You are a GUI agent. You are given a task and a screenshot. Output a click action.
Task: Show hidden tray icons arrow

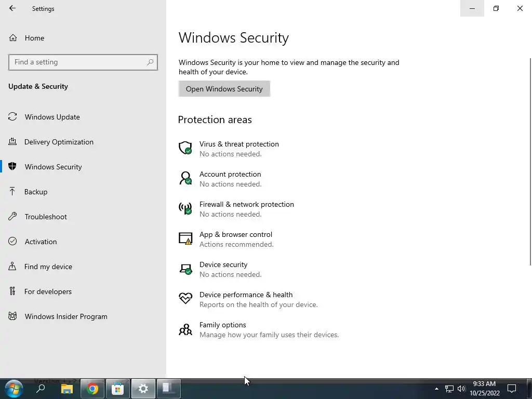[x=436, y=389]
